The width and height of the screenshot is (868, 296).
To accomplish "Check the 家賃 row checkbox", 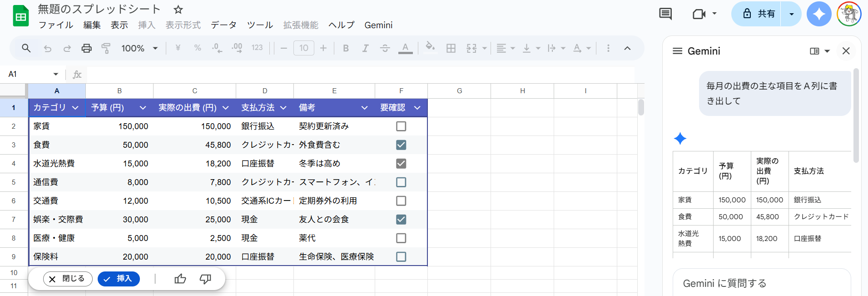I will click(401, 126).
